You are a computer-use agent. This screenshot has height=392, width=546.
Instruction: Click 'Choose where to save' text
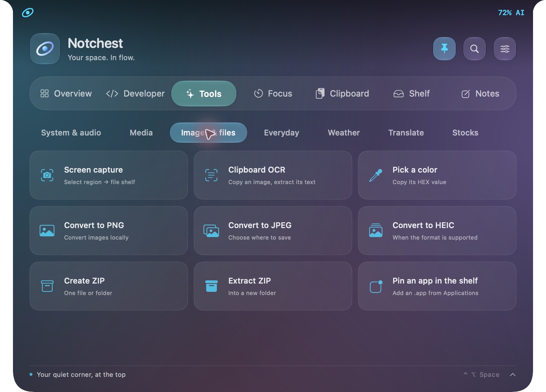click(260, 237)
